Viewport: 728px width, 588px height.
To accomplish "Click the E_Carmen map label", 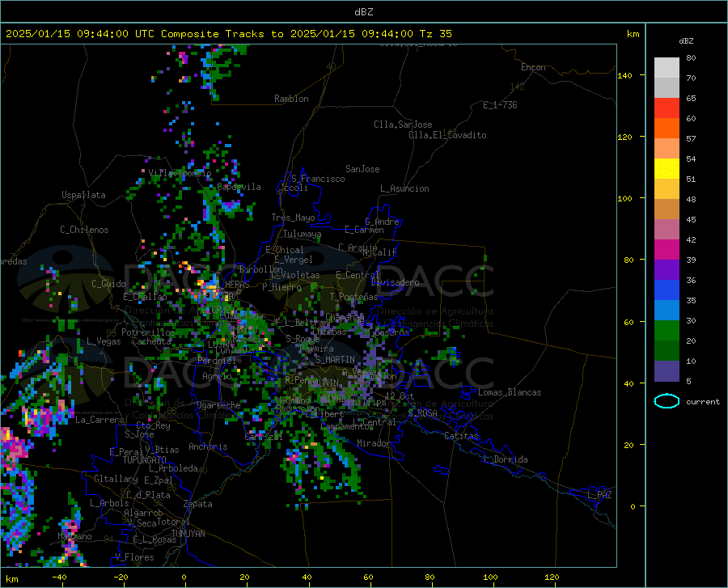I will (x=365, y=229).
